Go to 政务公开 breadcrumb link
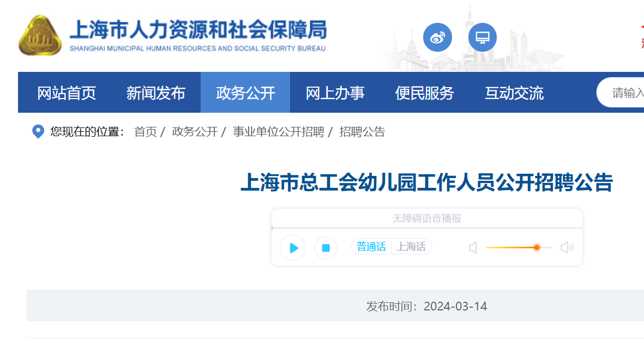Image resolution: width=644 pixels, height=348 pixels. pos(195,132)
